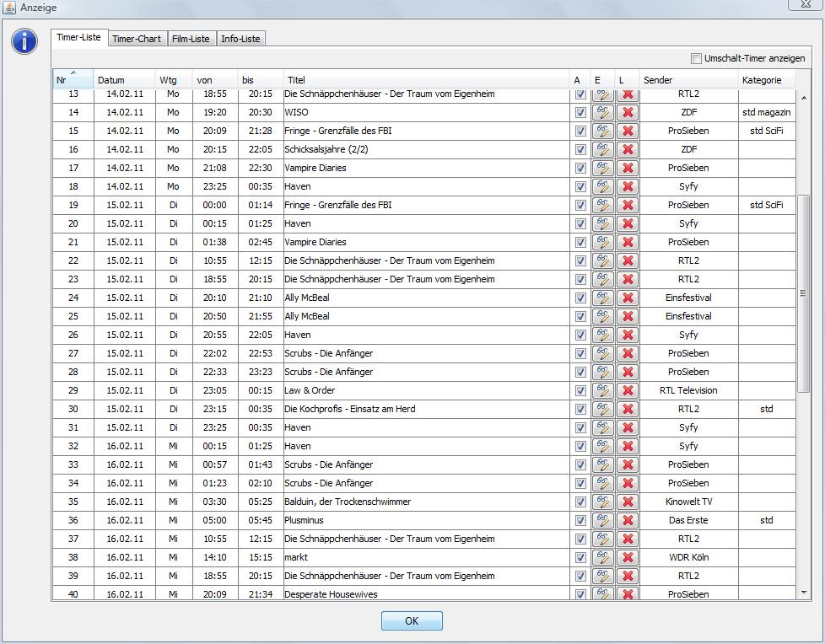Switch to the Timer-Chart tab
This screenshot has height=644, width=825.
(x=137, y=39)
